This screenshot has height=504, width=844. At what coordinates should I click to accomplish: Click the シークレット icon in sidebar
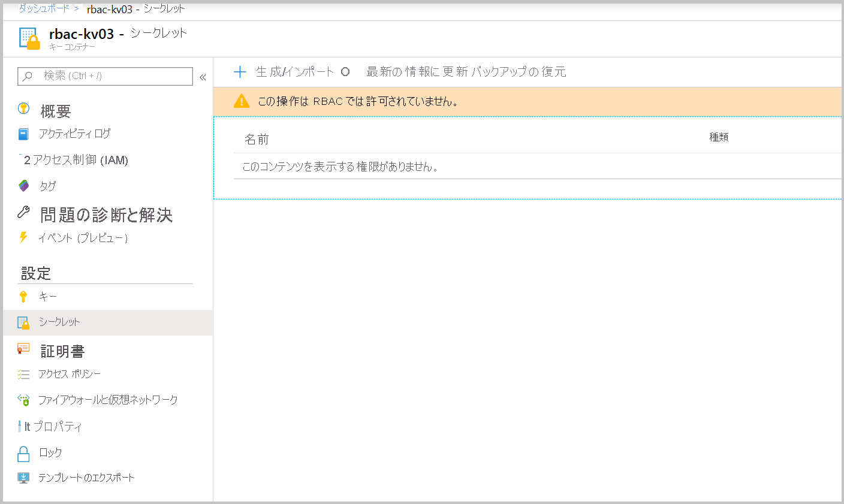pyautogui.click(x=23, y=323)
